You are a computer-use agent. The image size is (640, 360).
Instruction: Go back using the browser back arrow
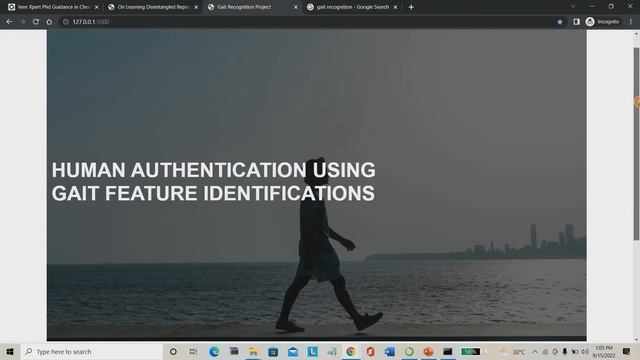pos(9,22)
